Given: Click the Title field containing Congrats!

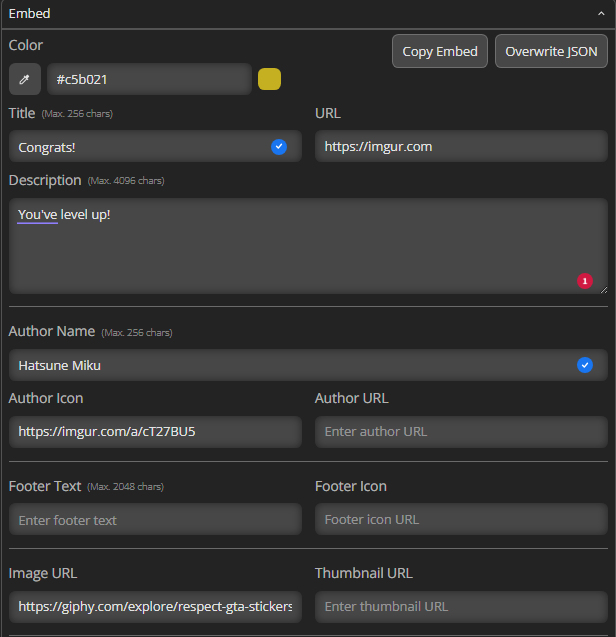Looking at the screenshot, I should pyautogui.click(x=140, y=147).
